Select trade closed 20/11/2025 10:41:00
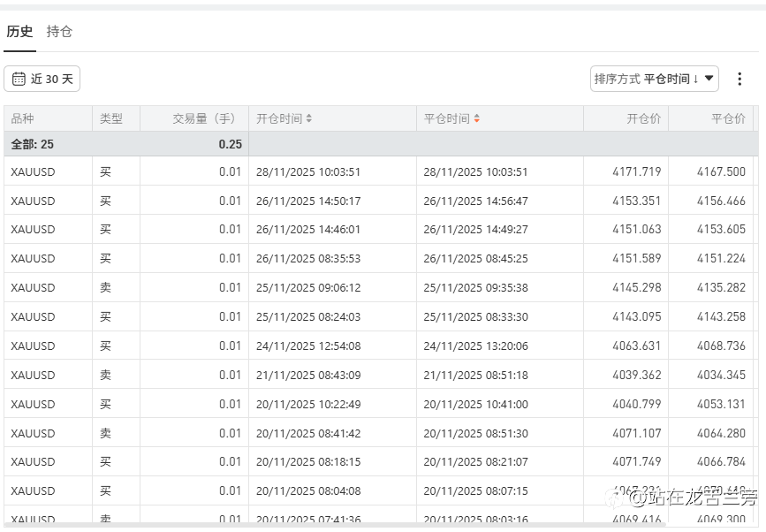Viewport: 766px width, 532px height. click(x=475, y=404)
